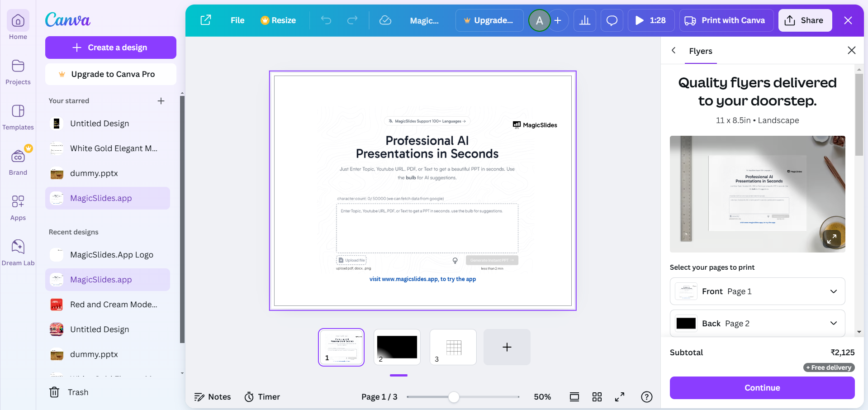Click the undo arrow icon

326,20
